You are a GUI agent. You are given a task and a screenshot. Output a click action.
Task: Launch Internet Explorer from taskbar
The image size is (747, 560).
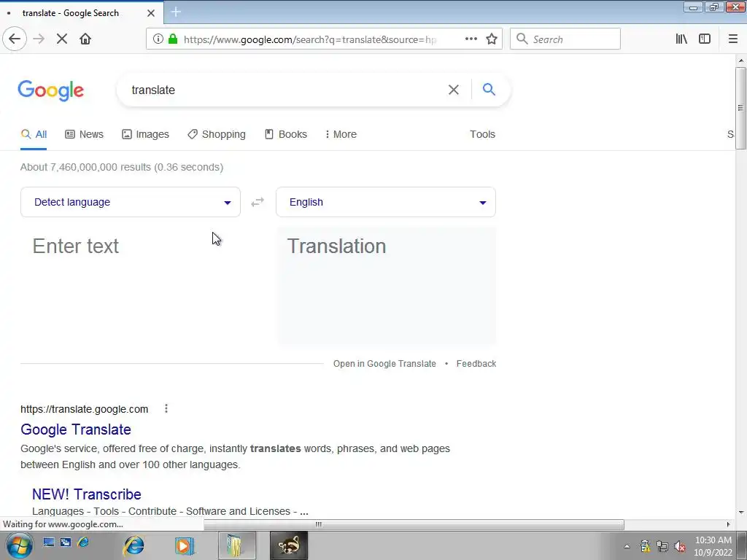[x=134, y=545]
